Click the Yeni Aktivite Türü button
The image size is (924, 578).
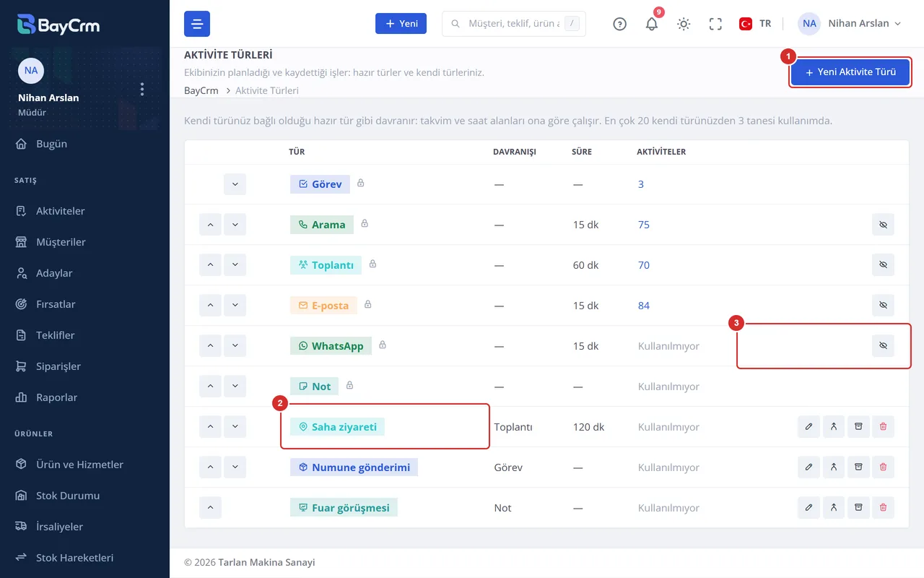tap(850, 72)
